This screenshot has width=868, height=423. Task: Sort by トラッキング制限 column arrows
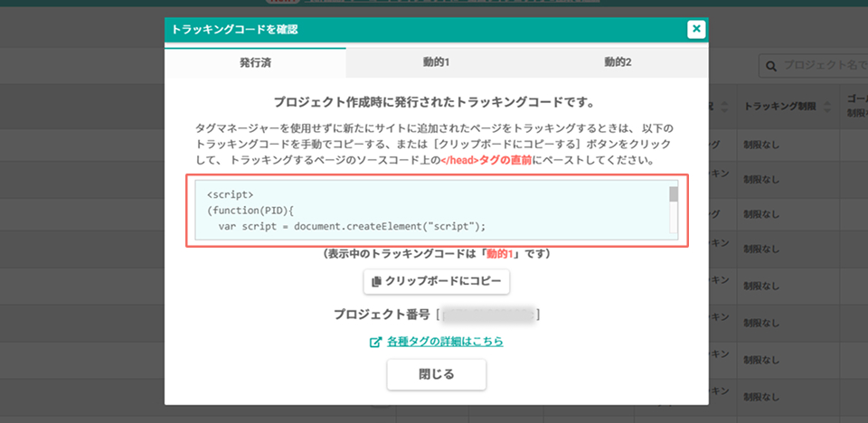point(827,107)
